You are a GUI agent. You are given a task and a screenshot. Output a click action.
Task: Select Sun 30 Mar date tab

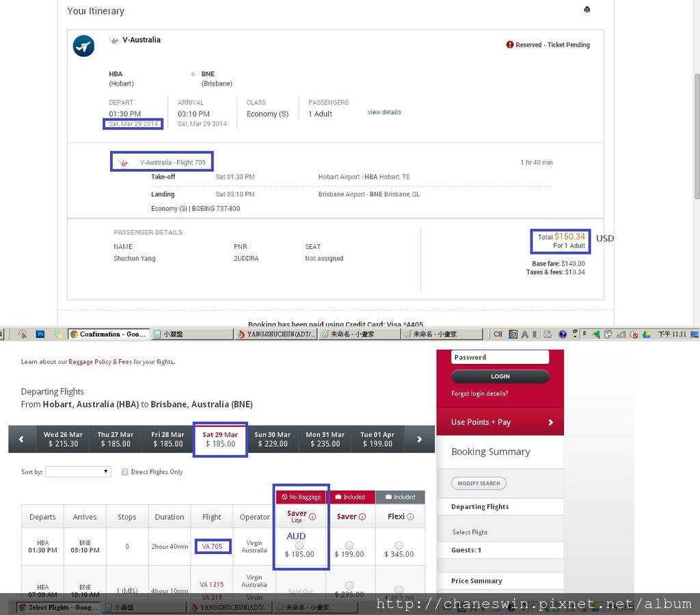(x=272, y=439)
